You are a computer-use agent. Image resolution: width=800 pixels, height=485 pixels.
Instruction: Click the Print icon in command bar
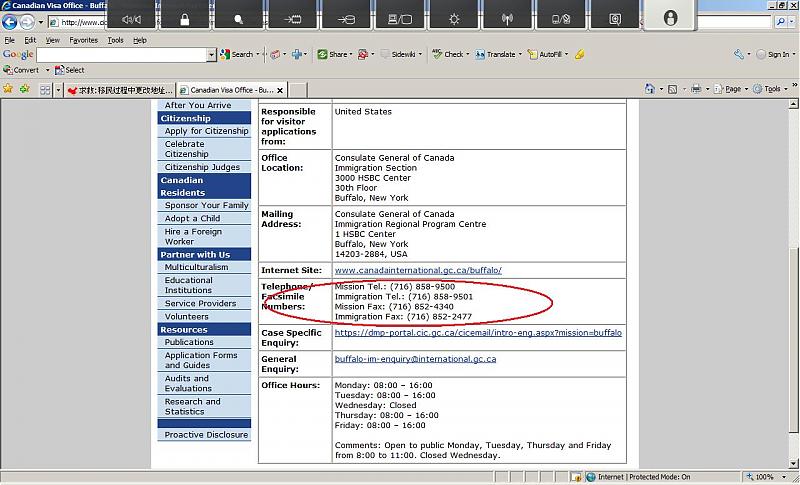pyautogui.click(x=696, y=89)
